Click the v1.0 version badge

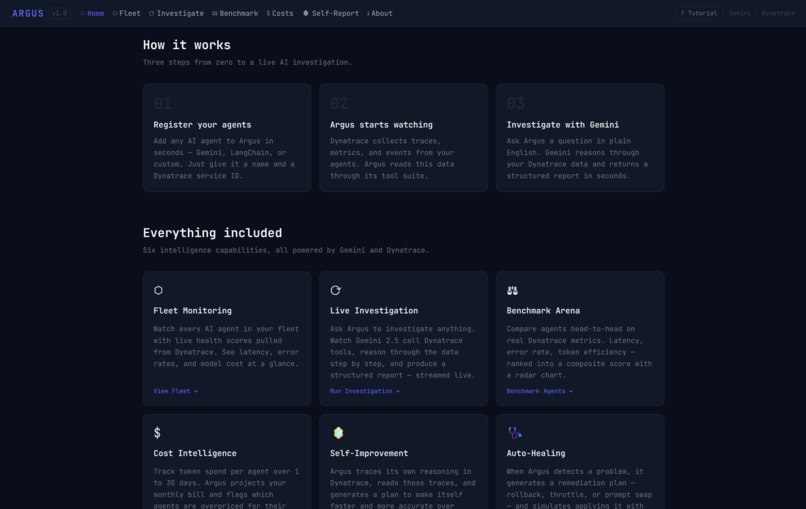coord(59,13)
